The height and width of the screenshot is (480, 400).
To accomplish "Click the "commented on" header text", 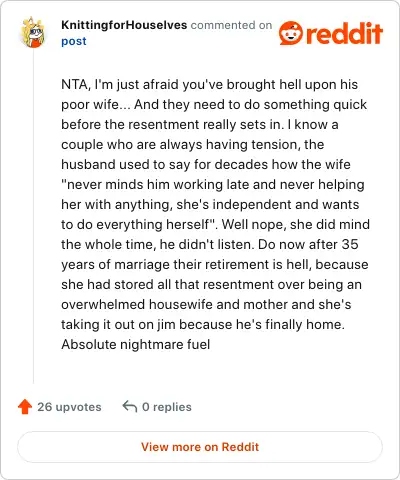I will pos(231,25).
